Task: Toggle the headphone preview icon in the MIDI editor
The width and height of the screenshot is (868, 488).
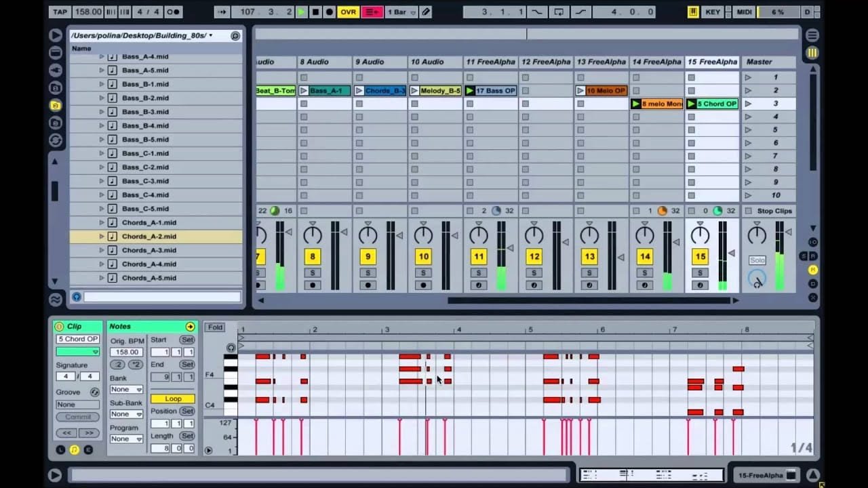Action: pos(231,347)
